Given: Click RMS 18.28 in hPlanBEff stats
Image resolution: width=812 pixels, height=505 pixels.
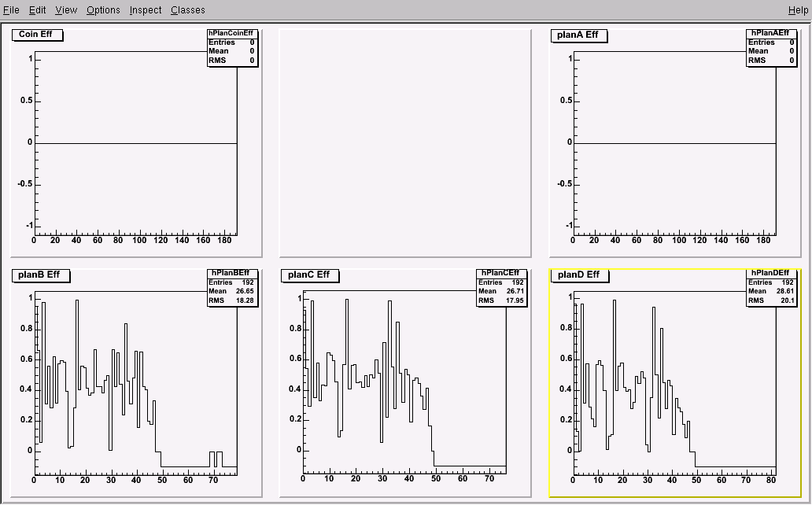Looking at the screenshot, I should (231, 300).
